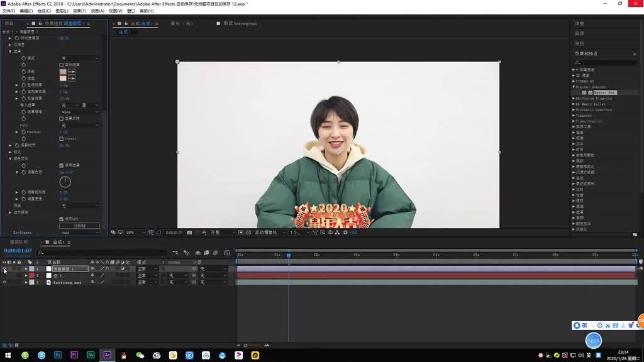This screenshot has height=362, width=644.
Task: Launch Photoshop from the taskbar
Action: (x=58, y=355)
